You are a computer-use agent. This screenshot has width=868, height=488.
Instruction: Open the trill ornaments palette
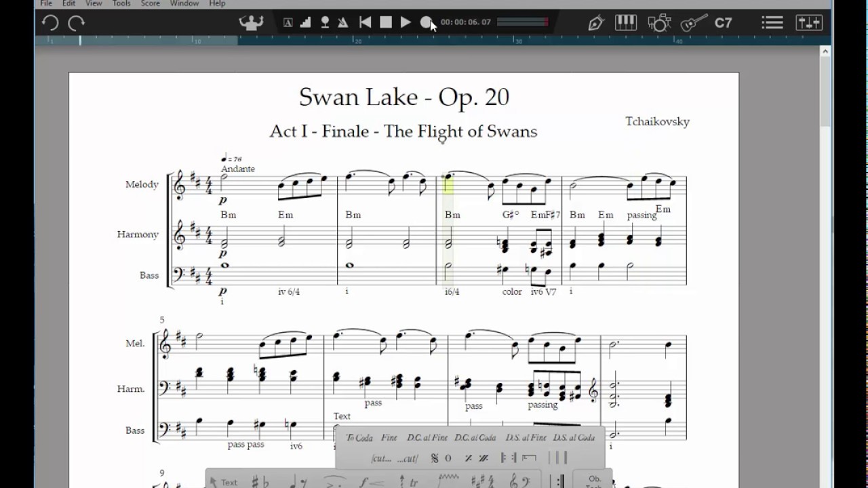[x=408, y=482]
